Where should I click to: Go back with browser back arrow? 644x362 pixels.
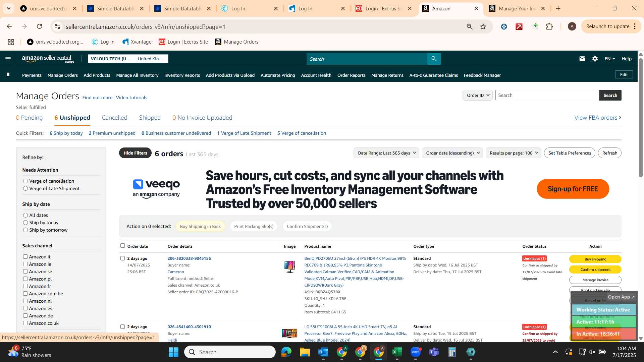(x=9, y=26)
